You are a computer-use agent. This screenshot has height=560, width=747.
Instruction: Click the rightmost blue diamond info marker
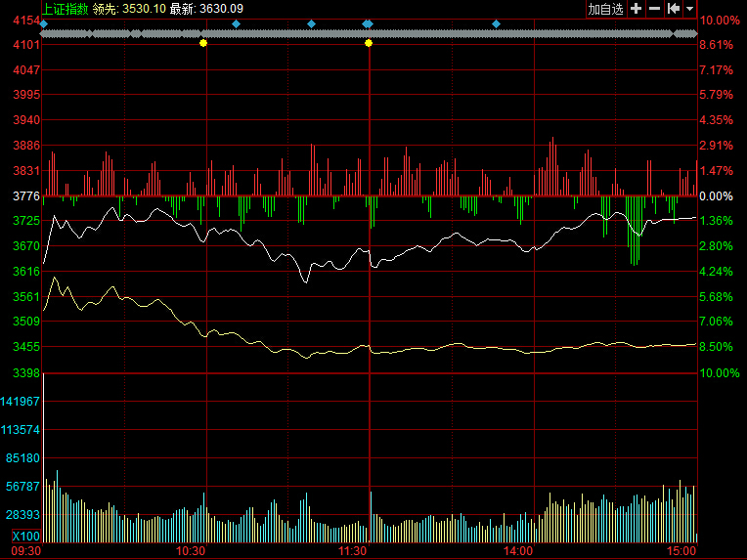click(496, 23)
